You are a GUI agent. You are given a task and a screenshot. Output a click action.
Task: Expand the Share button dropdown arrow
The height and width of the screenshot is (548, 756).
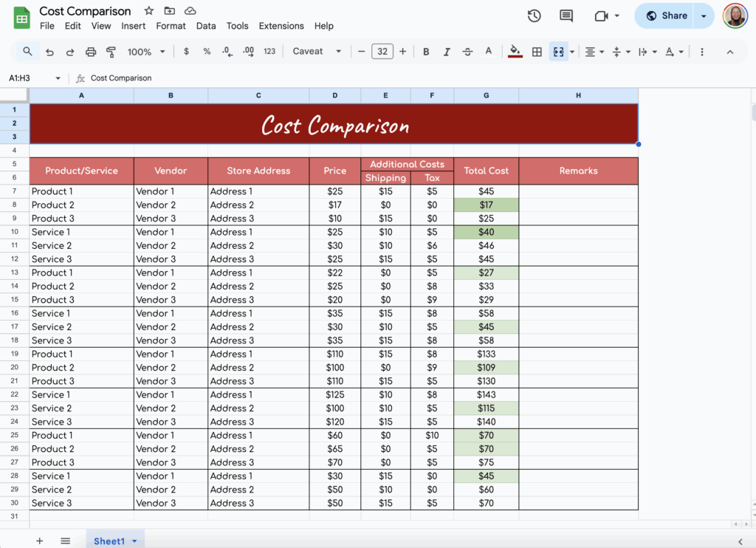[703, 16]
